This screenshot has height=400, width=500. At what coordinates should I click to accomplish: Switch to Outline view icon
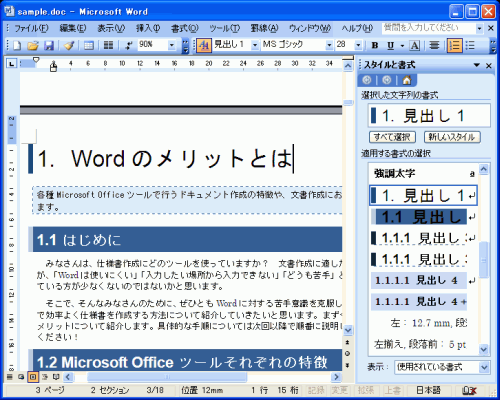44,377
